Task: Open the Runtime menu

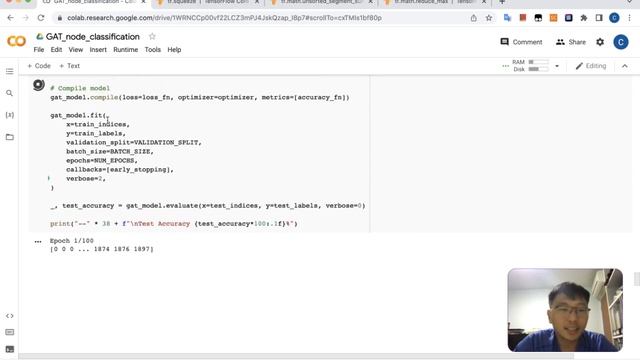Action: (125, 49)
